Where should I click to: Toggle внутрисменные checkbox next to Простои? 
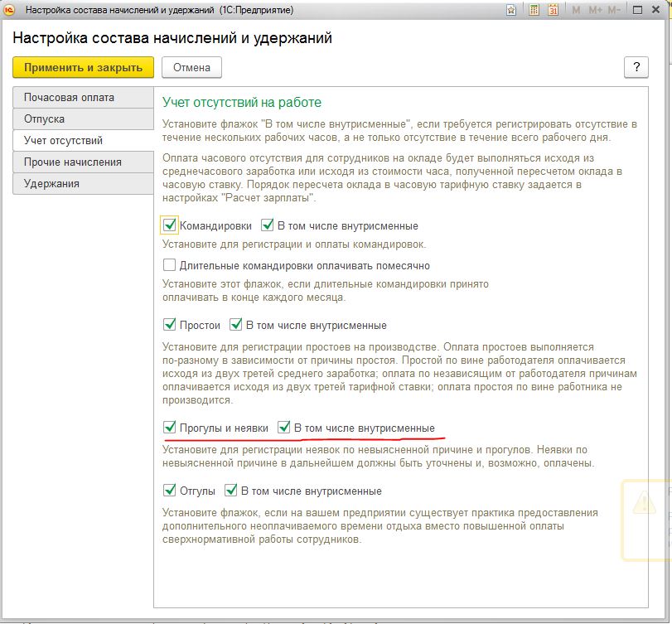pyautogui.click(x=235, y=324)
